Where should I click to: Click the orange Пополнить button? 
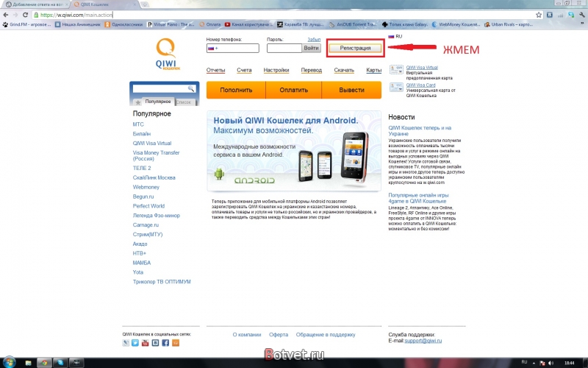coord(236,90)
